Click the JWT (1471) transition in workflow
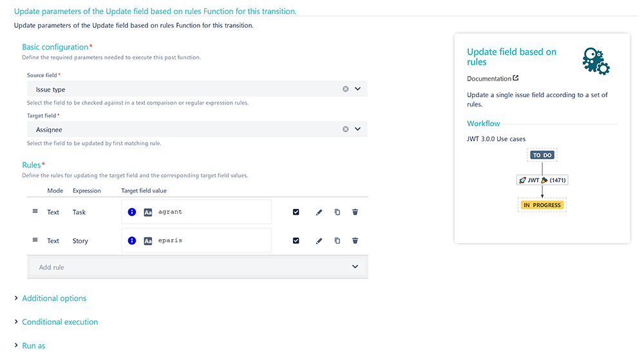 [542, 180]
